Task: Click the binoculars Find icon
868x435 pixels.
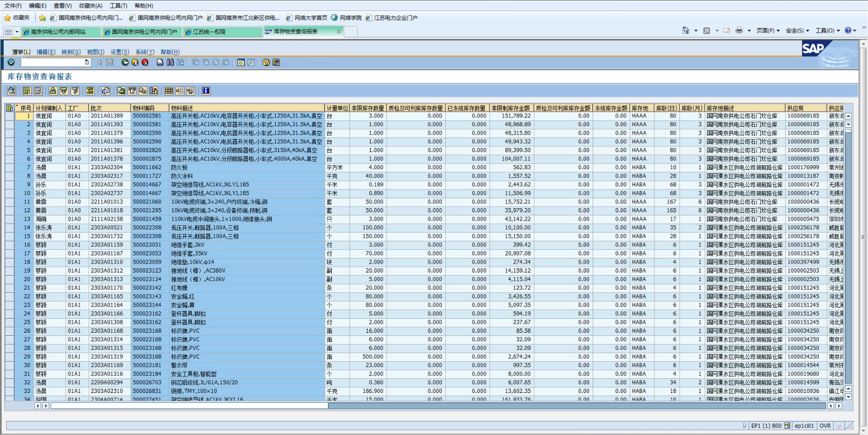Action: [170, 62]
